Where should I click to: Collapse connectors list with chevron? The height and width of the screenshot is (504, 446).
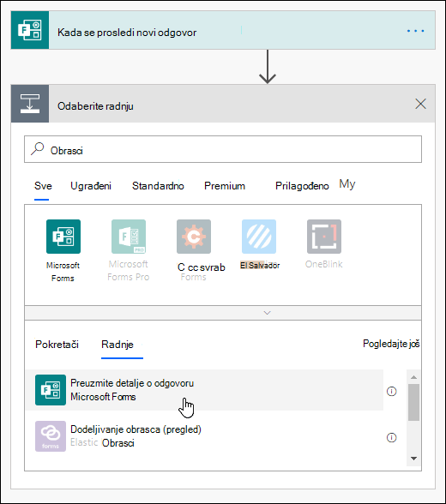tap(267, 313)
